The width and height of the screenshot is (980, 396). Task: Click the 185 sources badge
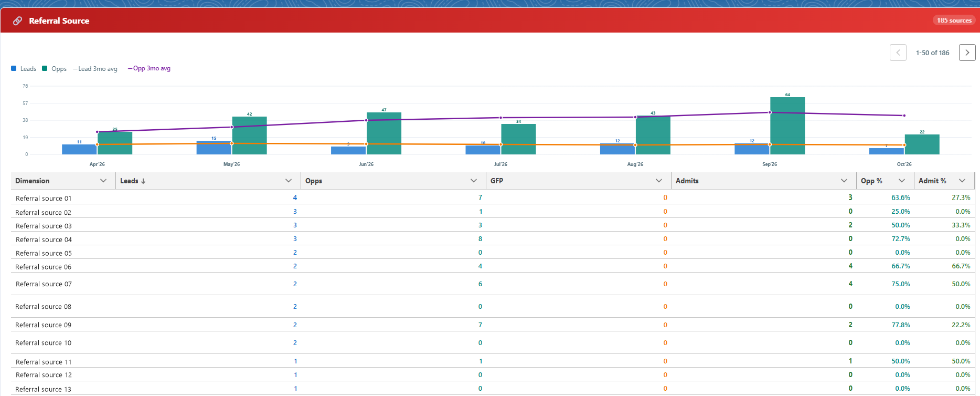(x=954, y=20)
